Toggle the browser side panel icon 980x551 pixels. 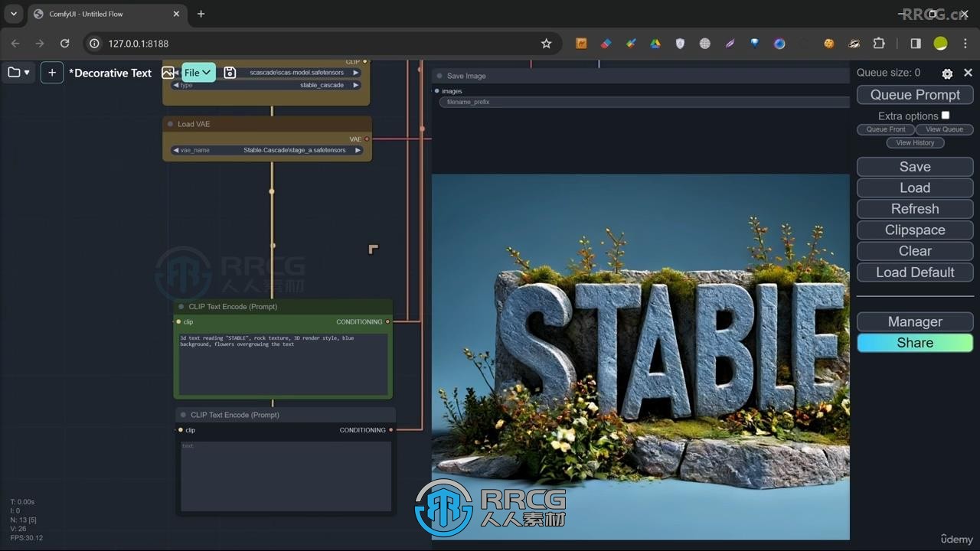click(x=916, y=44)
